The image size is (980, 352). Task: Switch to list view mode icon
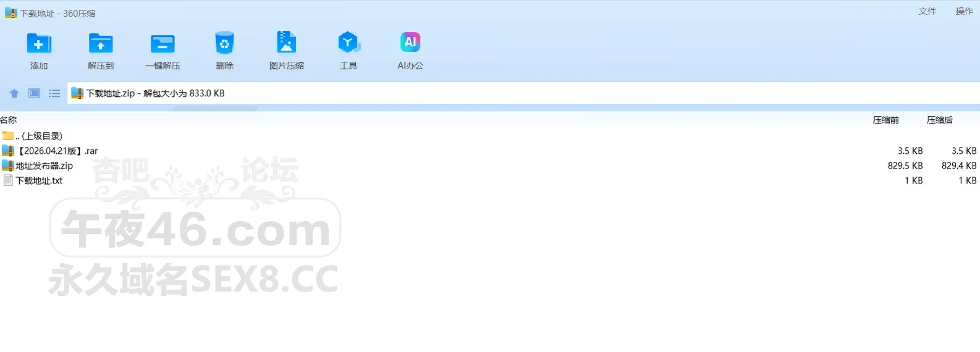54,93
